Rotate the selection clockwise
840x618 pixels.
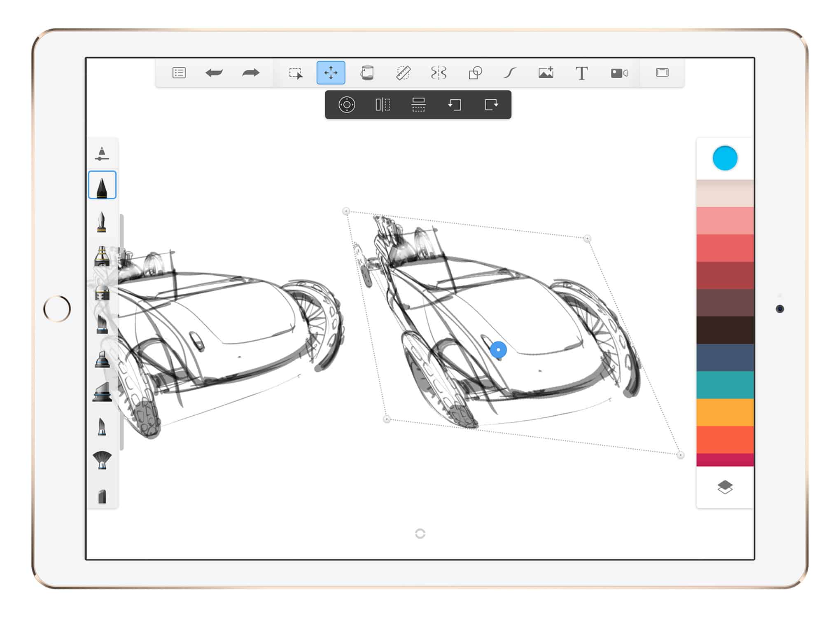491,105
